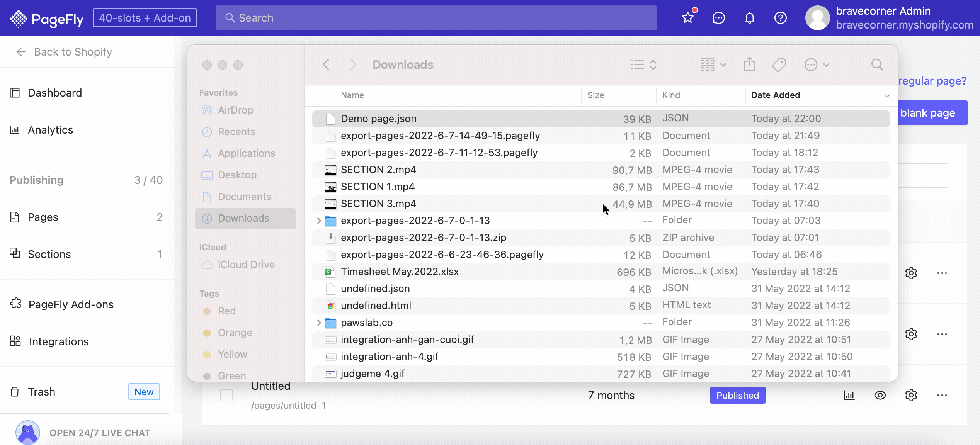980x445 pixels.
Task: Select undefined.json file
Action: click(x=601, y=289)
